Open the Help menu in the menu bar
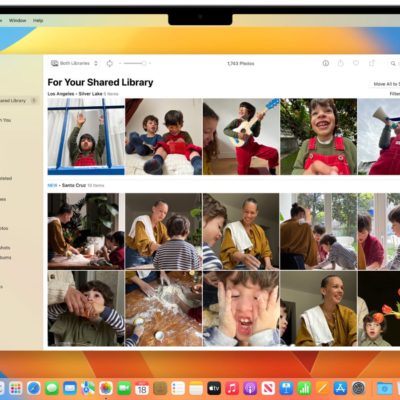Viewport: 400px width, 400px height. coord(38,20)
